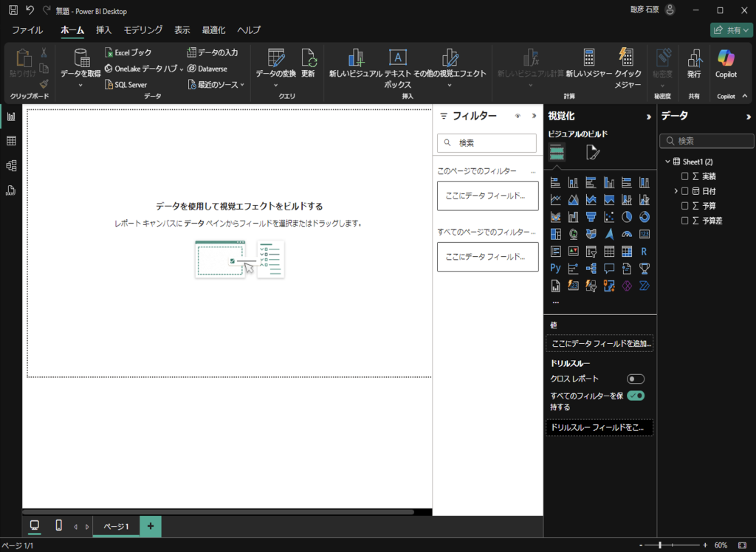Image resolution: width=756 pixels, height=552 pixels.
Task: Expand the 日付 field hierarchy
Action: [676, 191]
